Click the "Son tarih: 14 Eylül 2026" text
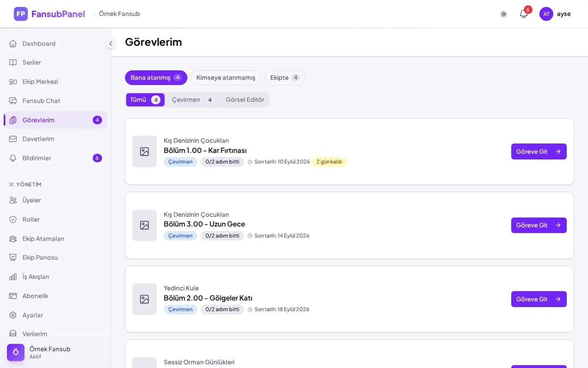This screenshot has height=368, width=588. [x=282, y=236]
